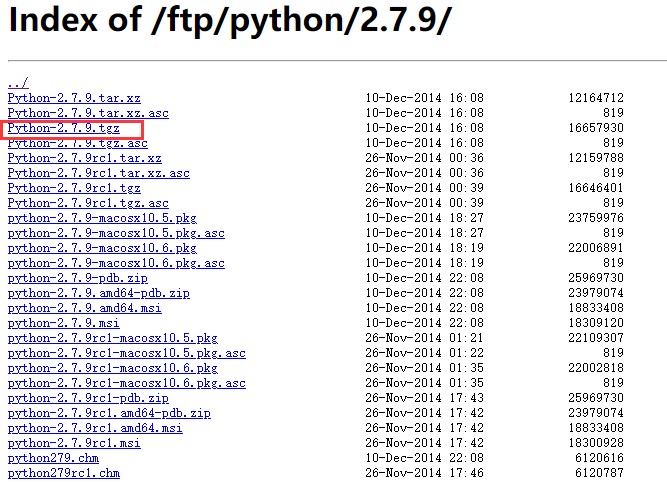Click the timestamp 26-Nov-2014 17:46

coord(425,473)
